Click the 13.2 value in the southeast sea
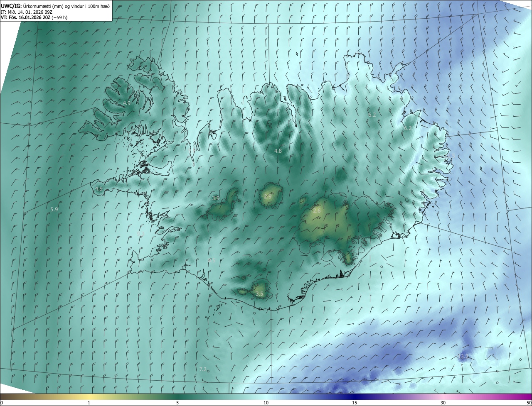The image size is (532, 406). click(463, 357)
